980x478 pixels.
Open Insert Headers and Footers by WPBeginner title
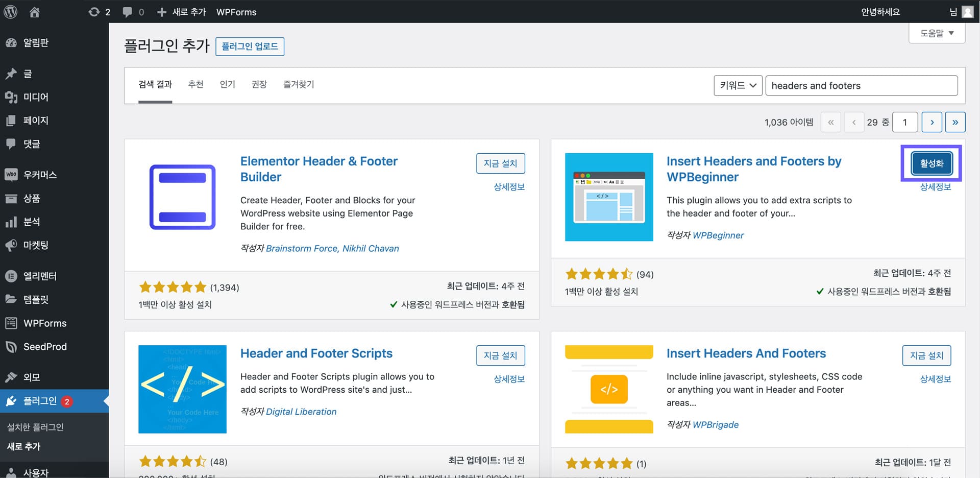click(754, 169)
